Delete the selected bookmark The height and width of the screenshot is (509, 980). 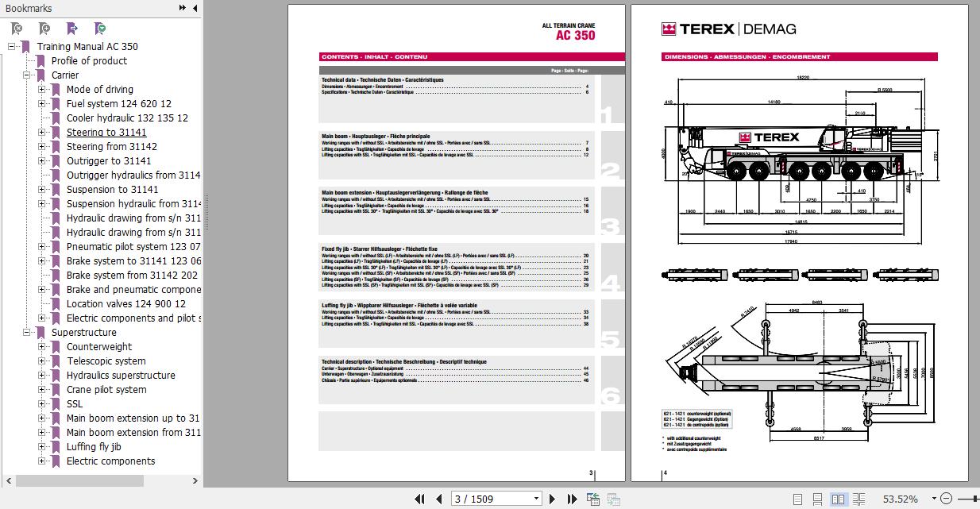pos(16,28)
